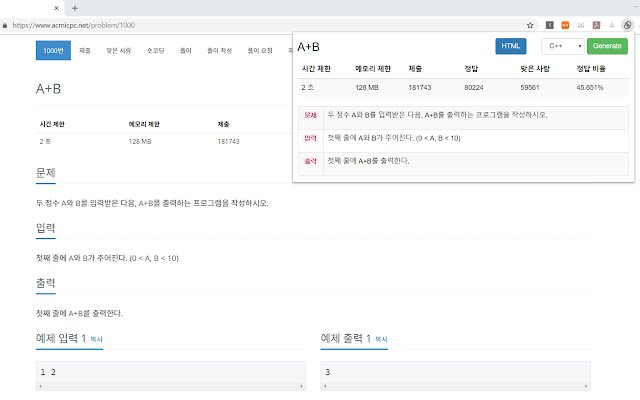Click the 문제 section heading on page
The image size is (640, 400).
[x=46, y=173]
